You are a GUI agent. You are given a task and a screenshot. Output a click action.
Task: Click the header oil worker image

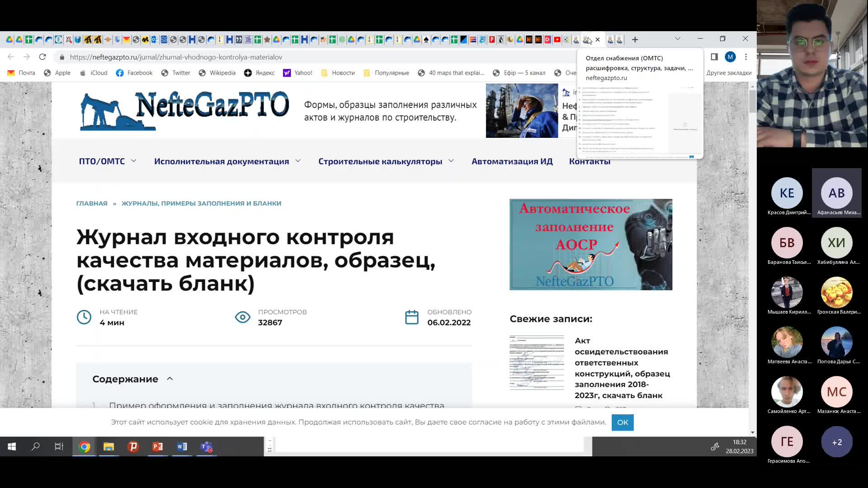pyautogui.click(x=522, y=111)
